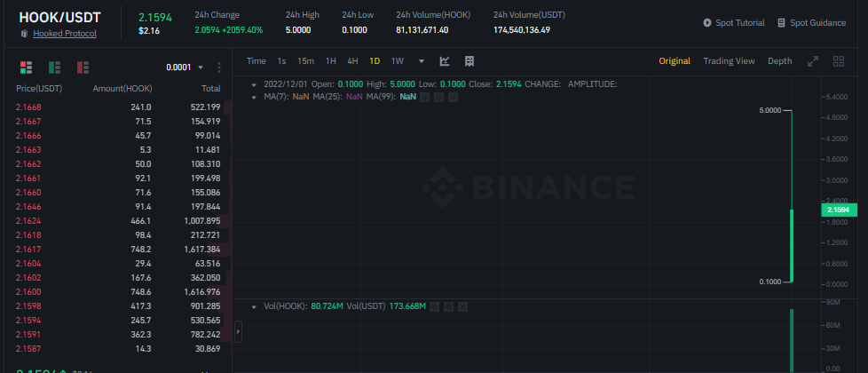Open the multi-chart layout icon
This screenshot has width=868, height=373.
pyautogui.click(x=839, y=61)
